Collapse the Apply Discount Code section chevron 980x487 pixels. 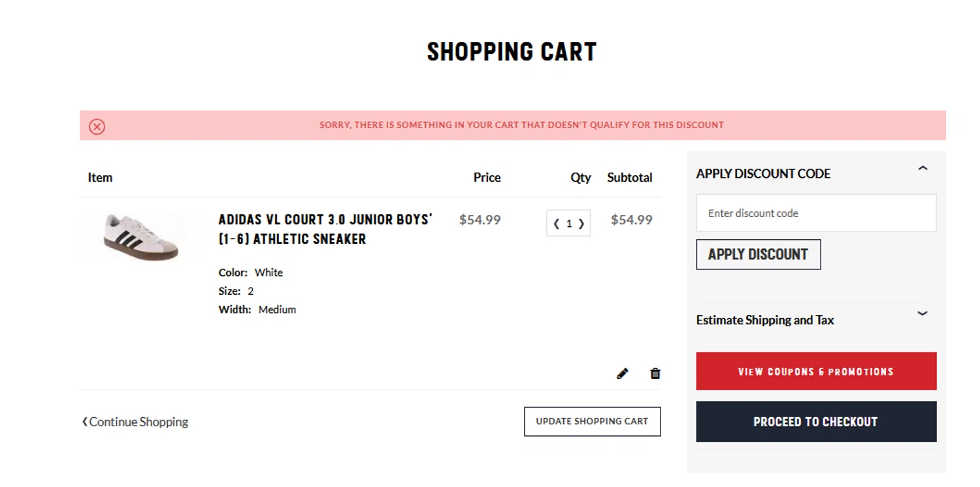click(923, 169)
